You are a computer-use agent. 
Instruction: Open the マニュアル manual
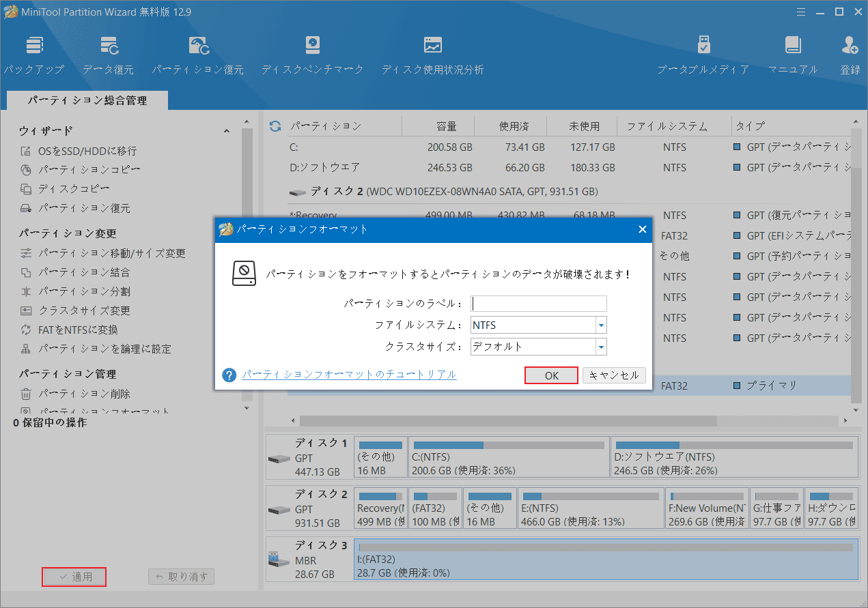pyautogui.click(x=793, y=55)
